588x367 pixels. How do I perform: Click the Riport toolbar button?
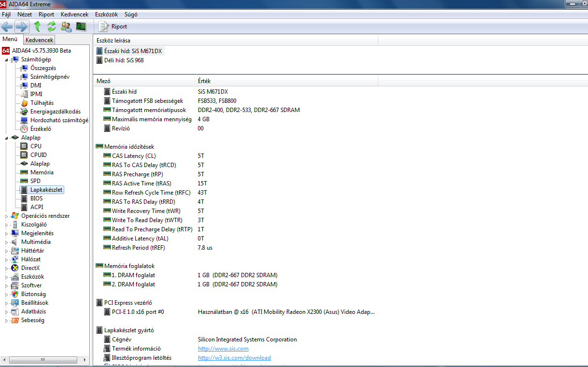click(113, 27)
